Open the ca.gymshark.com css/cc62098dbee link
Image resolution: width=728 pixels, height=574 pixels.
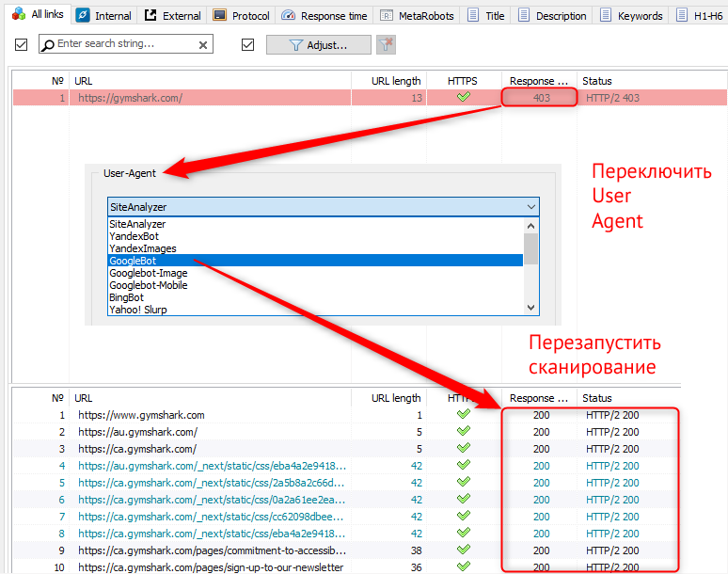click(x=211, y=517)
